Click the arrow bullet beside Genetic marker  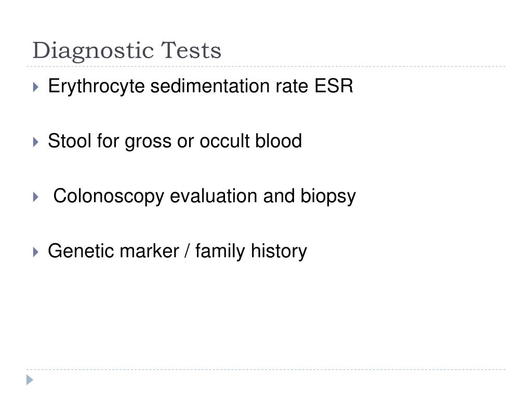(36, 252)
